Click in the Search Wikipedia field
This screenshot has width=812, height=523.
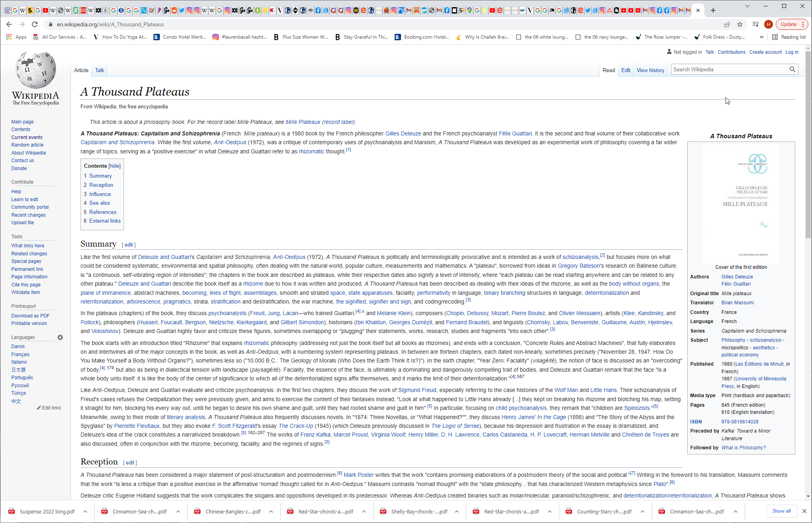(x=729, y=69)
